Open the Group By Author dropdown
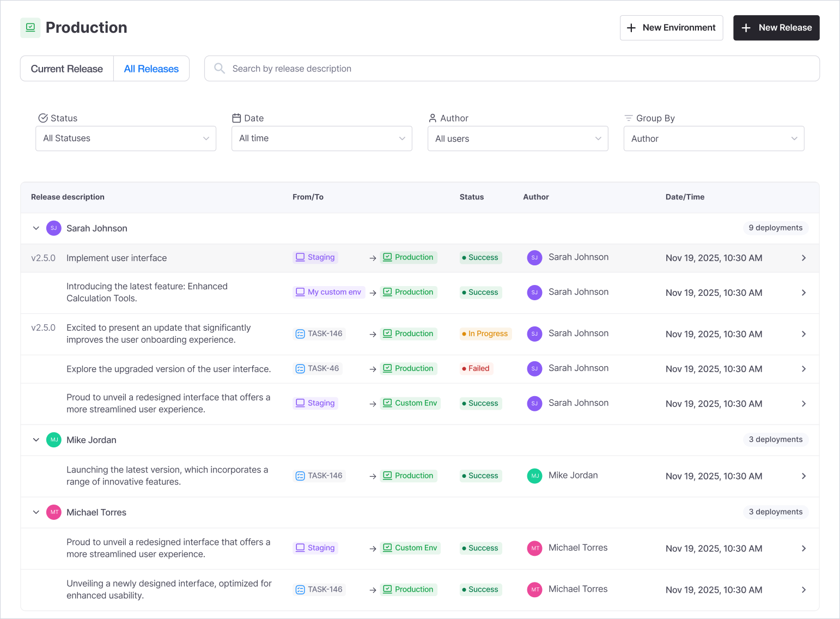840x619 pixels. point(714,139)
